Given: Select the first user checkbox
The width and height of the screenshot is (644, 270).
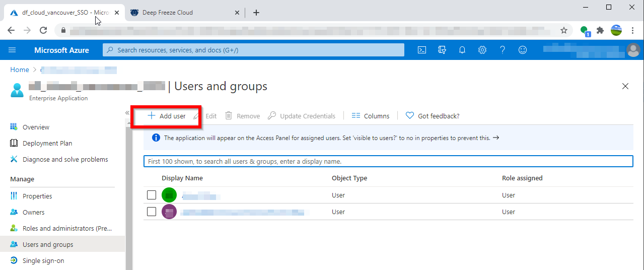Looking at the screenshot, I should [152, 195].
